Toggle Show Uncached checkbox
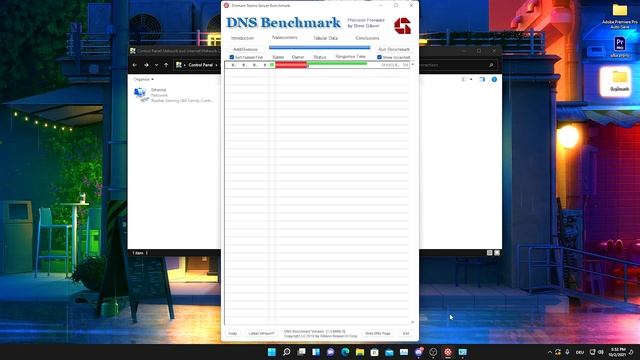640x360 pixels. 379,57
